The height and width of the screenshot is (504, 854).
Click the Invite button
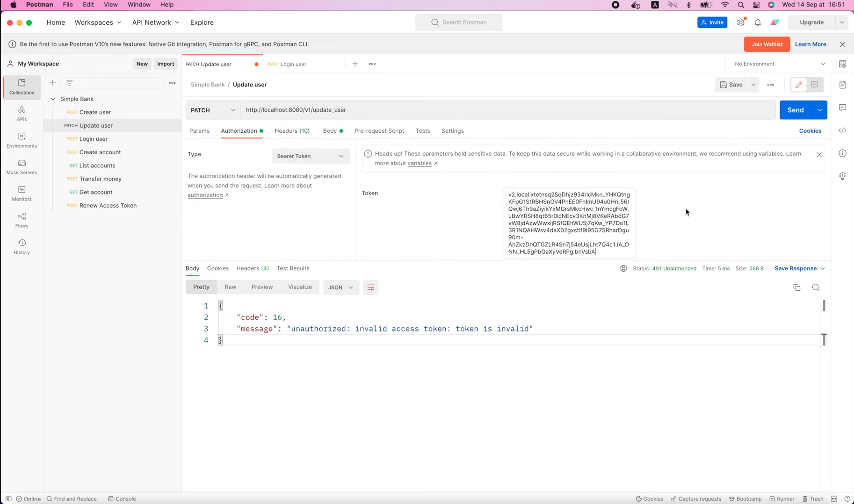[712, 22]
